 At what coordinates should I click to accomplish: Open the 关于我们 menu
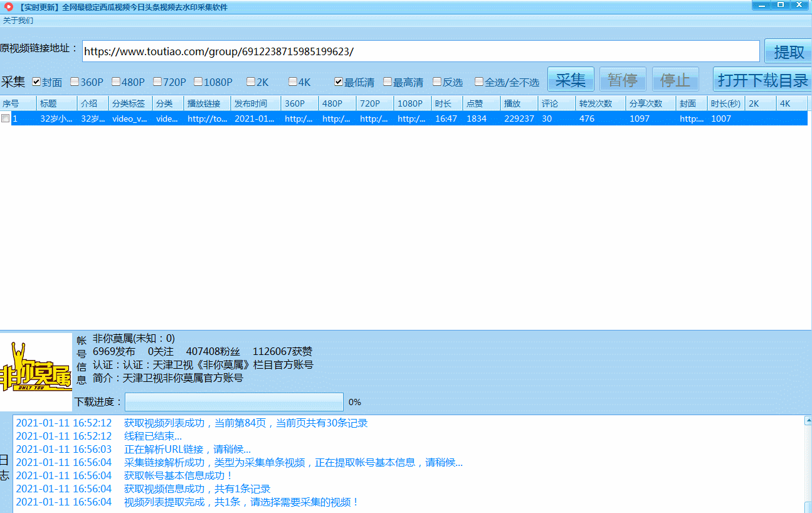[18, 21]
